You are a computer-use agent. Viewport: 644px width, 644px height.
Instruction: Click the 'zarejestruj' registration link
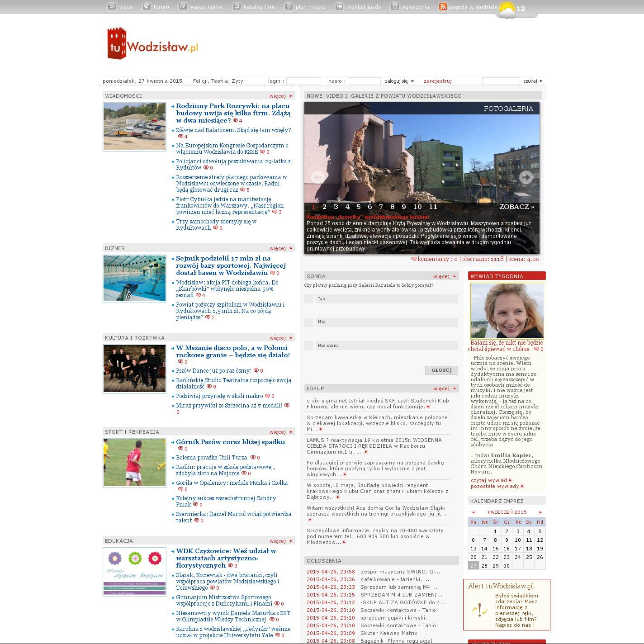(437, 81)
